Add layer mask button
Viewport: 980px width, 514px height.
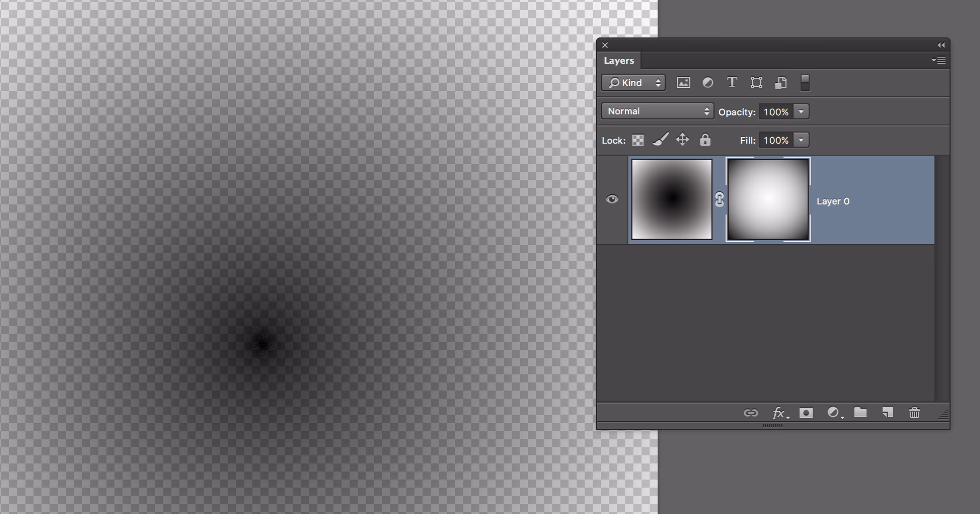[x=806, y=413]
